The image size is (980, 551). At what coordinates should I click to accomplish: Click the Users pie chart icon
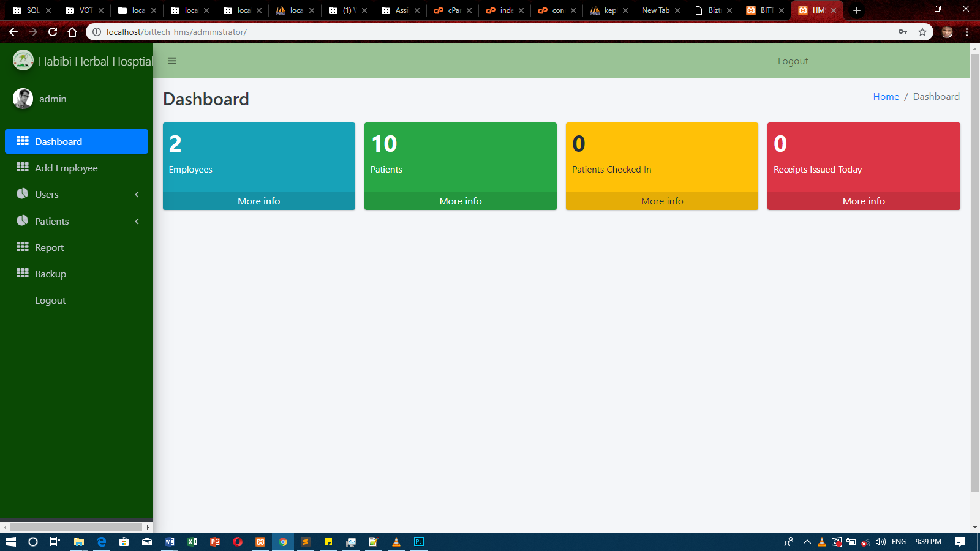pyautogui.click(x=23, y=193)
